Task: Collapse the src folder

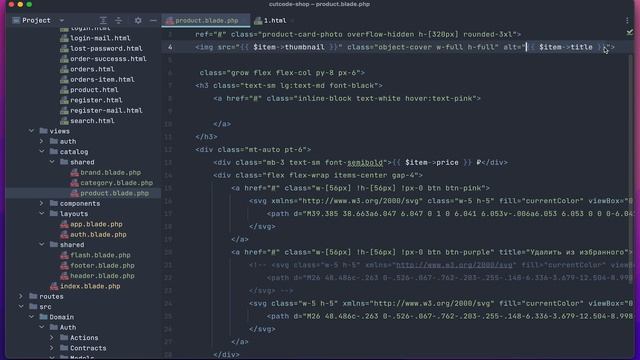Action: tap(21, 307)
